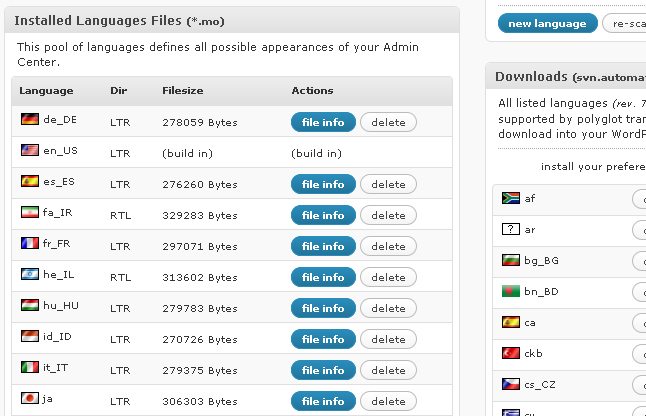
Task: Click the South African flag beside af
Action: (x=510, y=198)
